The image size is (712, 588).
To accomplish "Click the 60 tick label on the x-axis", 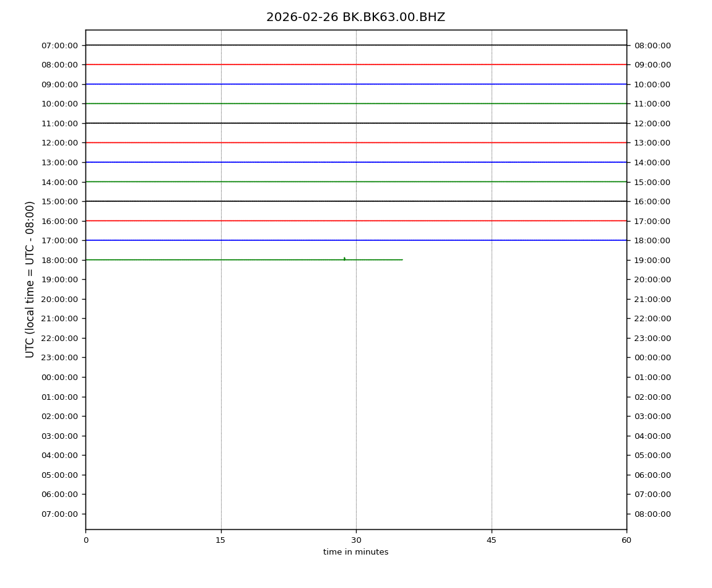I will (627, 540).
